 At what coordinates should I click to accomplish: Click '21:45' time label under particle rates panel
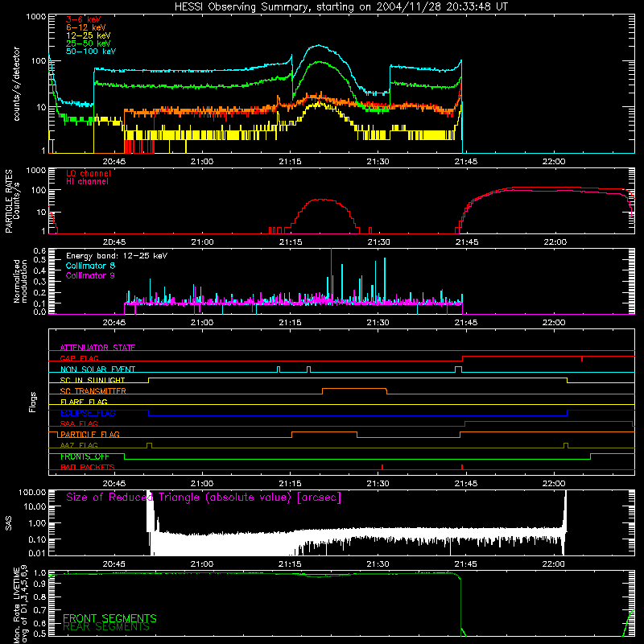(467, 242)
